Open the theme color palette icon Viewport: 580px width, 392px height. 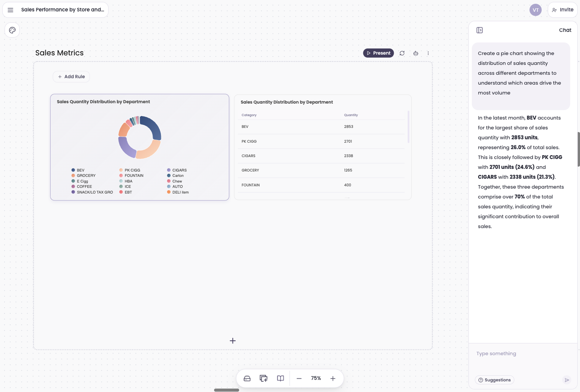12,30
